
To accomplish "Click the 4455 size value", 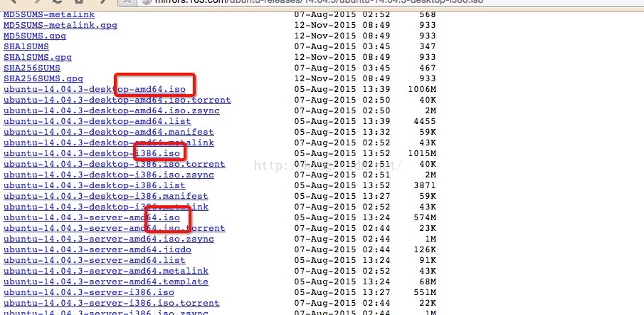I will (x=425, y=121).
